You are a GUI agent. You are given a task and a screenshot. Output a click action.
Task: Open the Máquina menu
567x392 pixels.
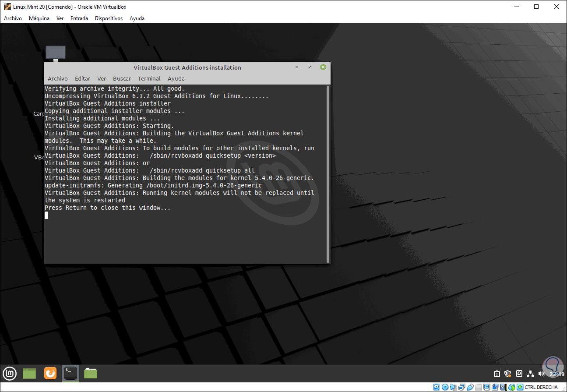[39, 18]
